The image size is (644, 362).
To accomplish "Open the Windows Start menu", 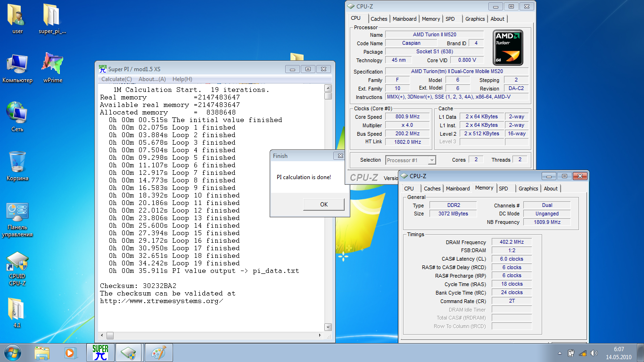I will pyautogui.click(x=12, y=353).
